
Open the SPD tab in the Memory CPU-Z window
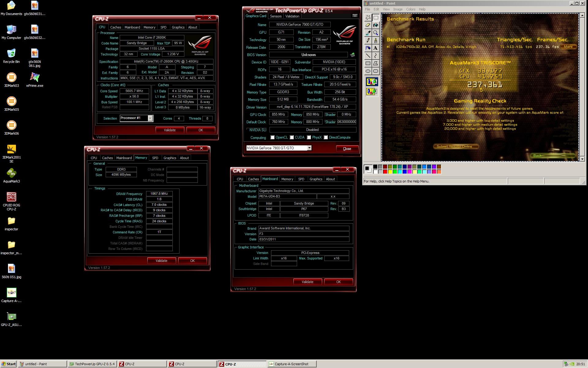155,158
